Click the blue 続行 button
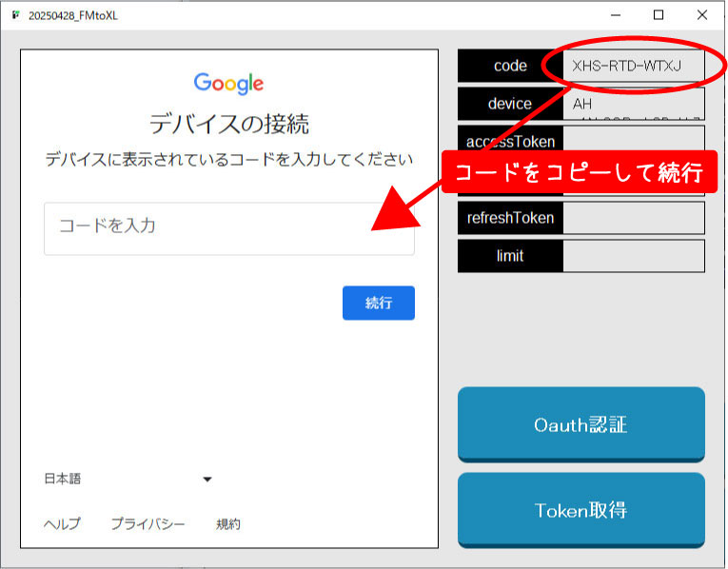This screenshot has width=728, height=569. click(379, 303)
